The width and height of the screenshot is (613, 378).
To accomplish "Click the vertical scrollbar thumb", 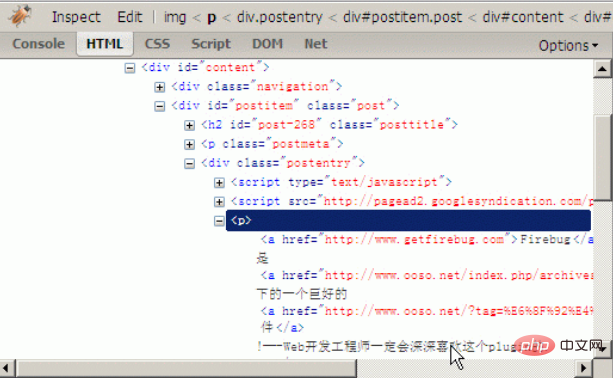I will point(602,158).
